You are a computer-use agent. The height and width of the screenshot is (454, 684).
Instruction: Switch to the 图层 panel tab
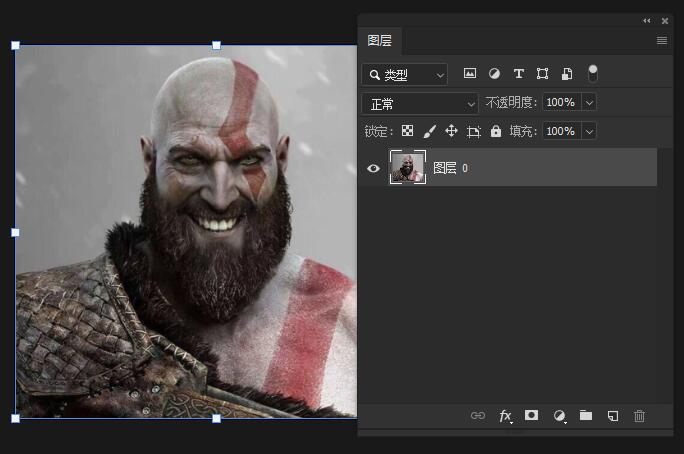(x=380, y=41)
